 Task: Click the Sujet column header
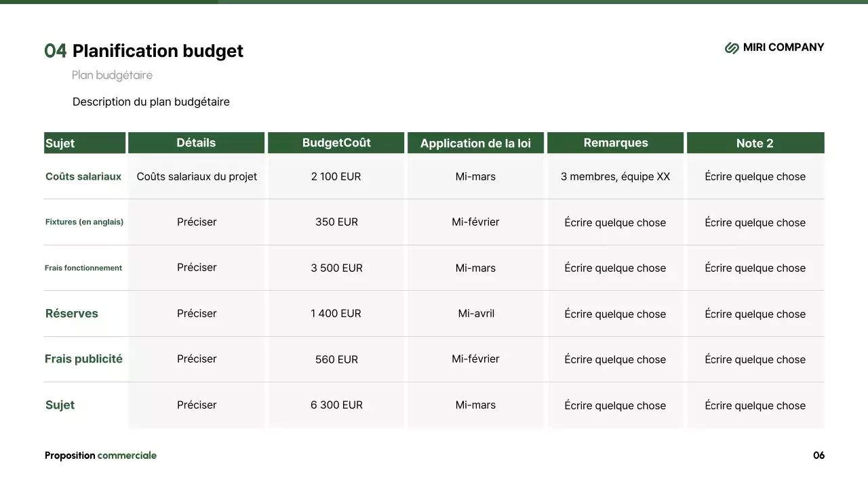(60, 143)
